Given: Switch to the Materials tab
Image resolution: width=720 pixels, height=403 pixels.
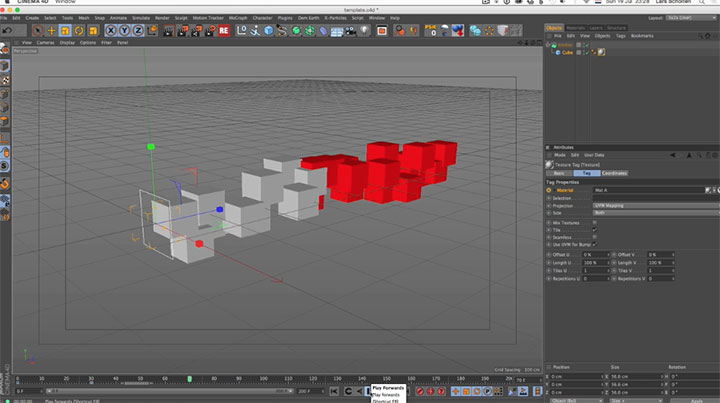Looking at the screenshot, I should [x=575, y=28].
